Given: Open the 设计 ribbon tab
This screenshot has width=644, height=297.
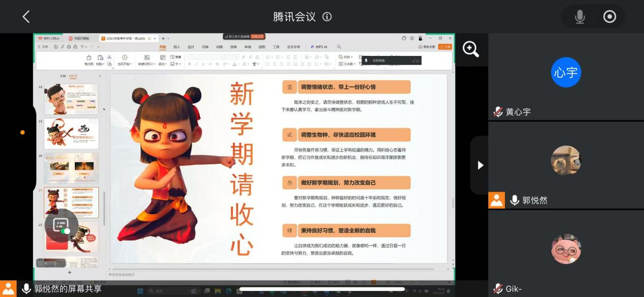Looking at the screenshot, I should [x=191, y=47].
